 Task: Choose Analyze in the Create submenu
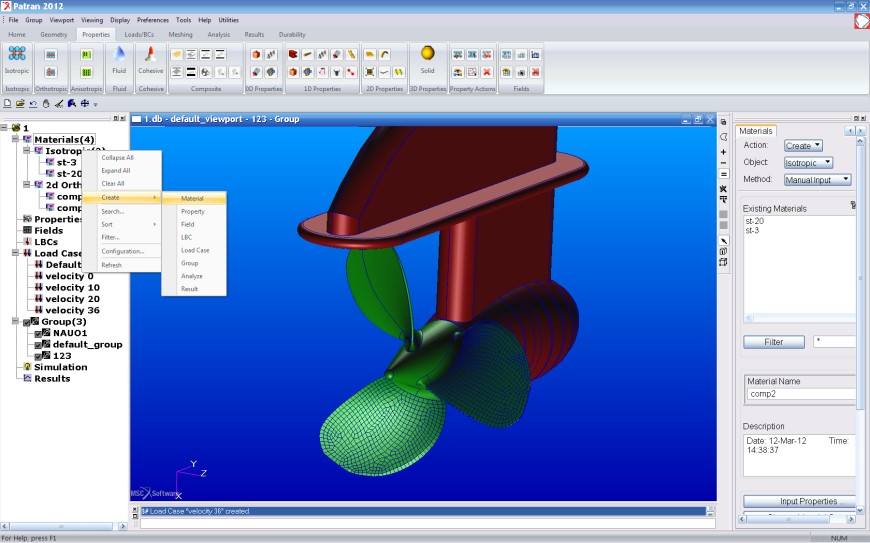(x=194, y=276)
